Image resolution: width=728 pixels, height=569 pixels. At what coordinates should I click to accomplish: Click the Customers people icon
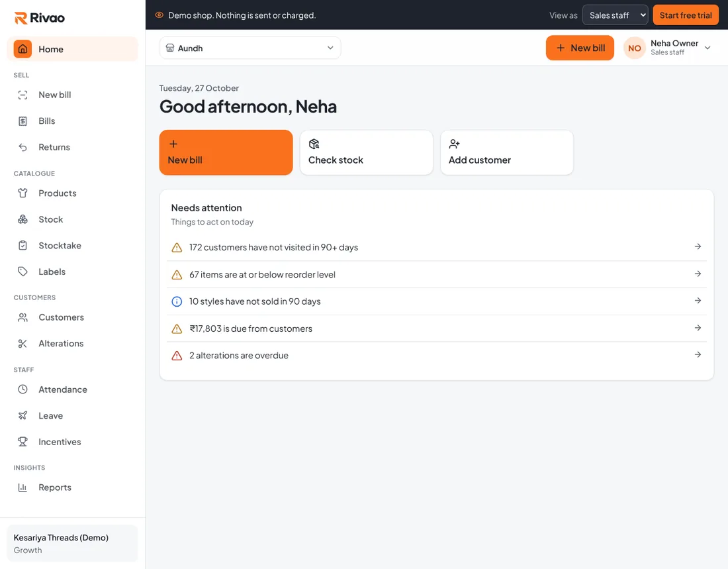tap(23, 317)
